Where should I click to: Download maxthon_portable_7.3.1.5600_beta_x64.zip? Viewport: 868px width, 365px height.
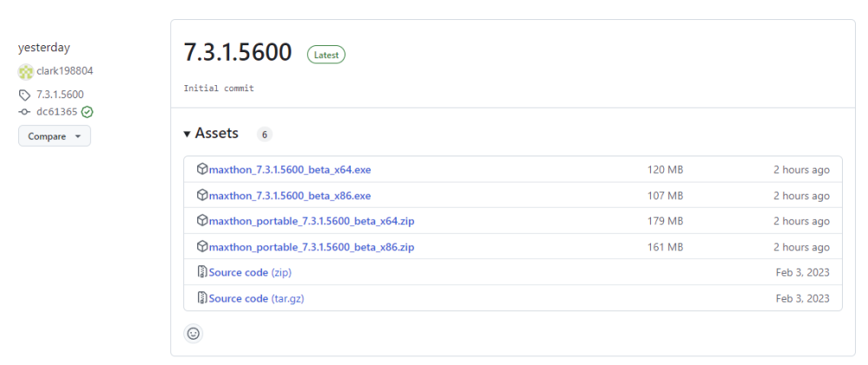(312, 221)
